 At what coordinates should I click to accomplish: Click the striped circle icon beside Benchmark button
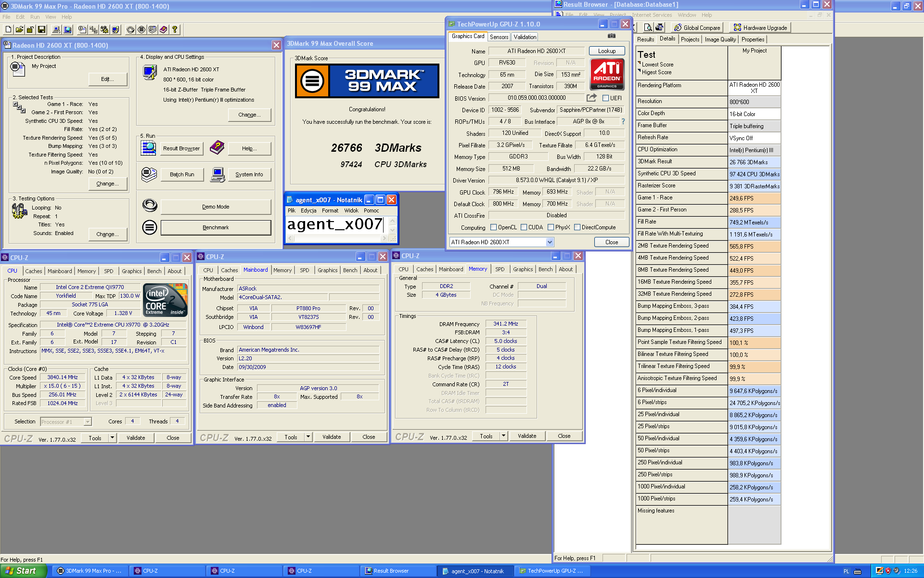[x=150, y=227]
